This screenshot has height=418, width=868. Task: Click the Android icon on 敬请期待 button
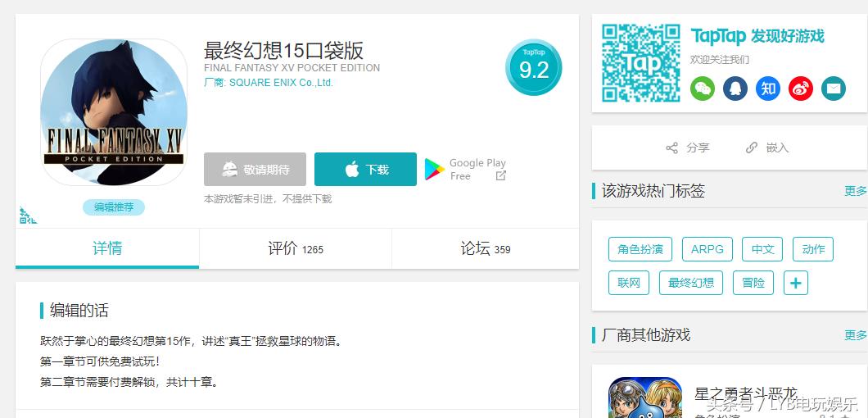(x=230, y=169)
